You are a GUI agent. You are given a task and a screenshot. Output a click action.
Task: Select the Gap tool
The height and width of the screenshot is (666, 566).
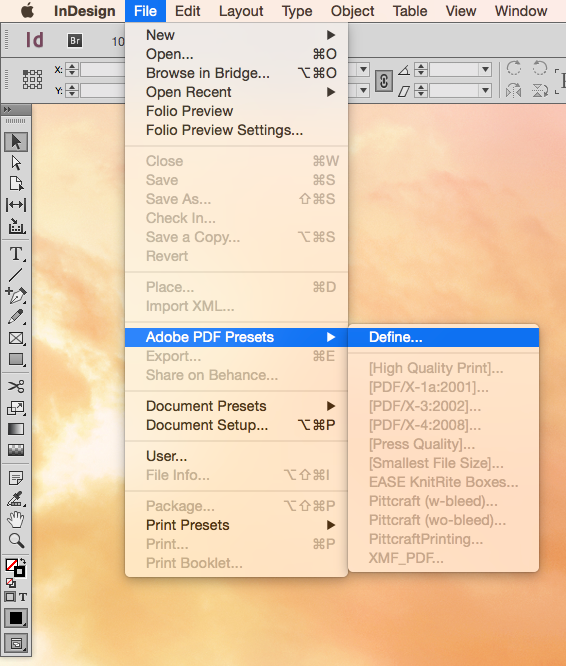(16, 205)
